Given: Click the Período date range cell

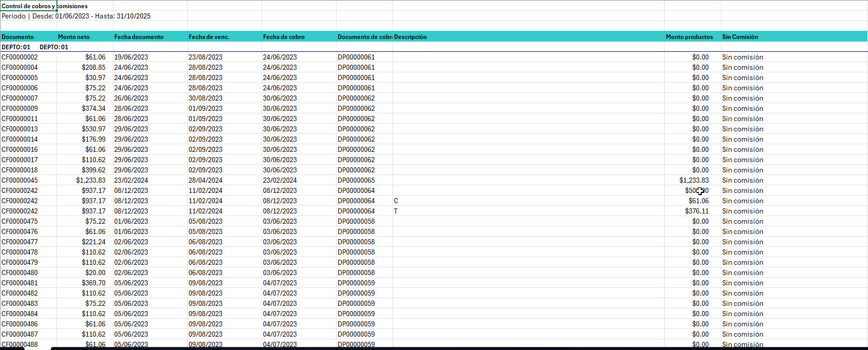Looking at the screenshot, I should (76, 16).
